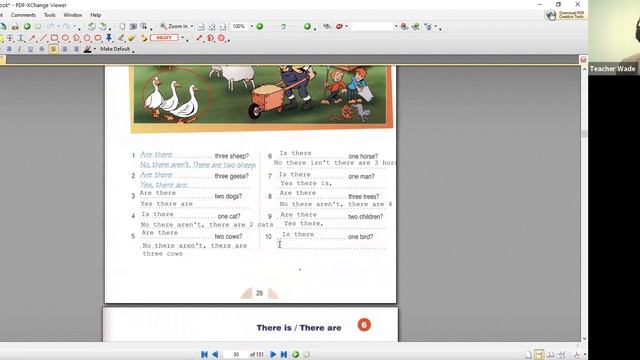Toggle bold text formatting

tap(9, 49)
